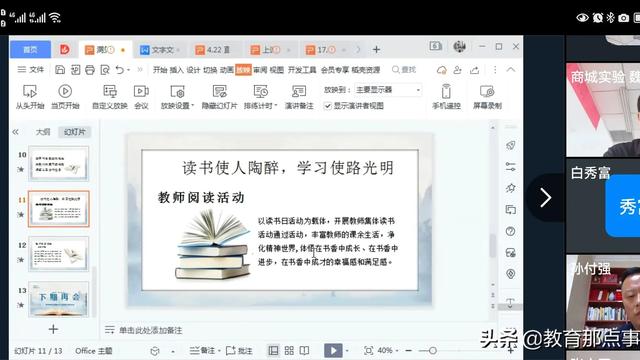
Task: Click the rocket icon in right sidebar
Action: point(510,145)
